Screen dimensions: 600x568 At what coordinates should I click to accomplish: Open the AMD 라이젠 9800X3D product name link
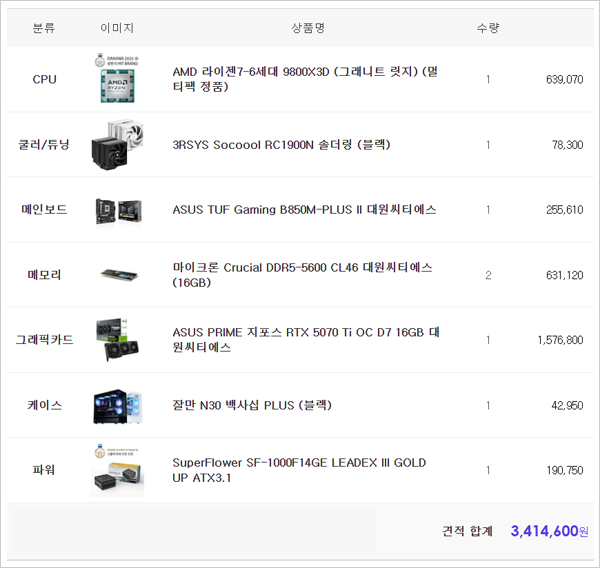(305, 79)
